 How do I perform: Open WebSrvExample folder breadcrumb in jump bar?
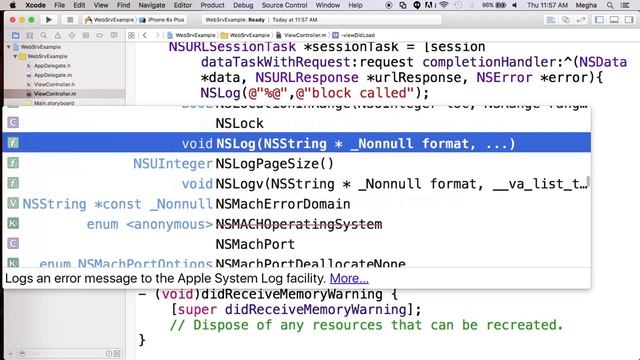[x=246, y=35]
